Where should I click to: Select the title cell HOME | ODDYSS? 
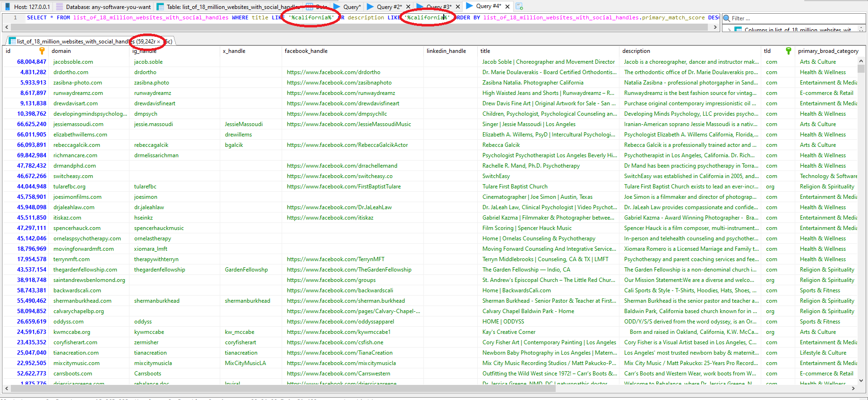click(548, 322)
